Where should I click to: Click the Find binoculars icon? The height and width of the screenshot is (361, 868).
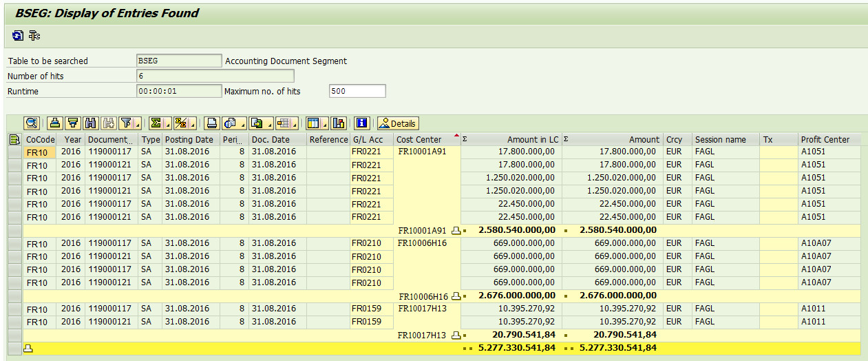coord(91,123)
